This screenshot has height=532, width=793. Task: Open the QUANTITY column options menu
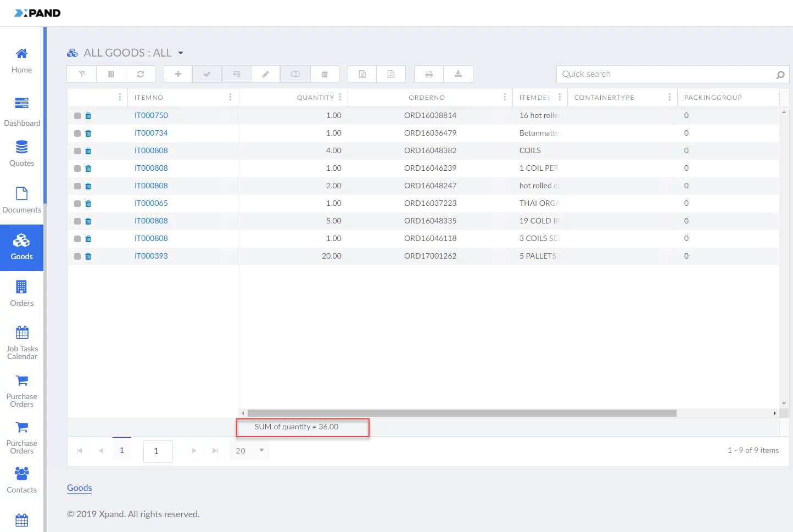pyautogui.click(x=340, y=97)
